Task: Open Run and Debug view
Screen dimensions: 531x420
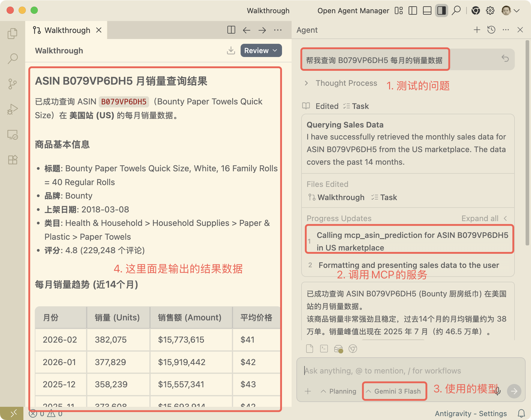Action: [13, 109]
